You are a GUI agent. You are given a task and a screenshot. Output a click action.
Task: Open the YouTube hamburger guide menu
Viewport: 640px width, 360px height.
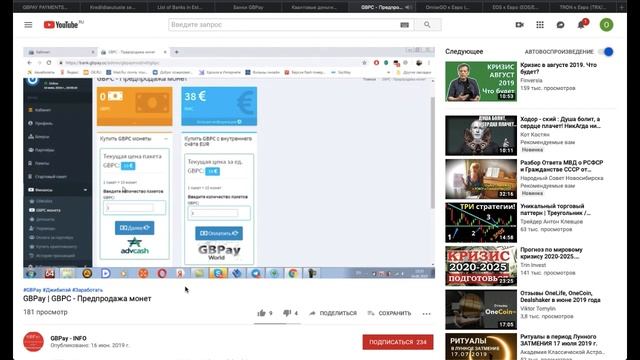coord(28,25)
